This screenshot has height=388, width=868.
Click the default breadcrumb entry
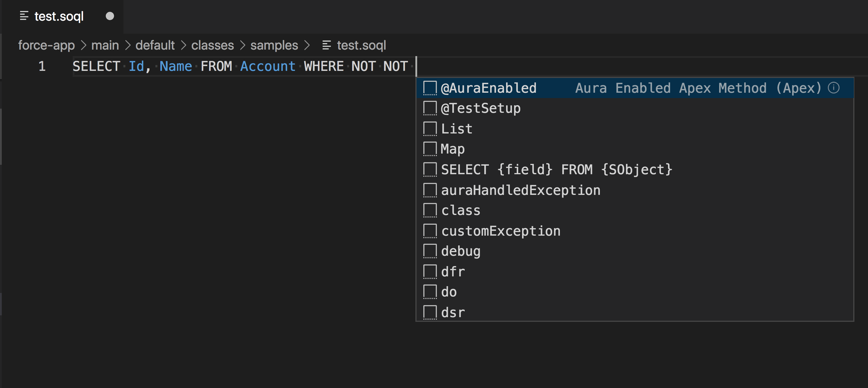coord(155,45)
